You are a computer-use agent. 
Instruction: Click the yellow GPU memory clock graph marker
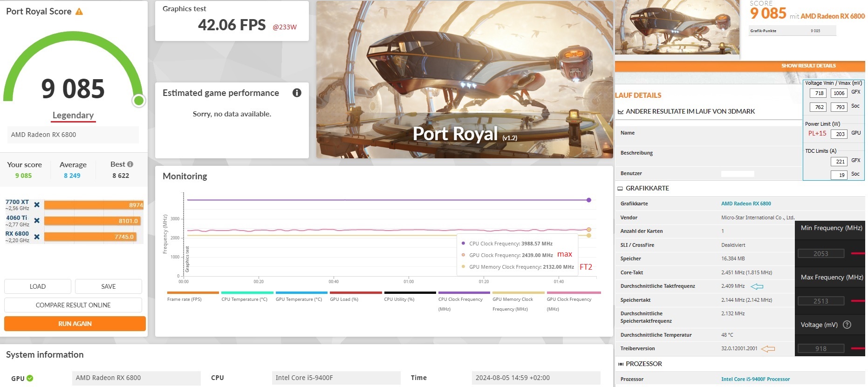(x=589, y=235)
